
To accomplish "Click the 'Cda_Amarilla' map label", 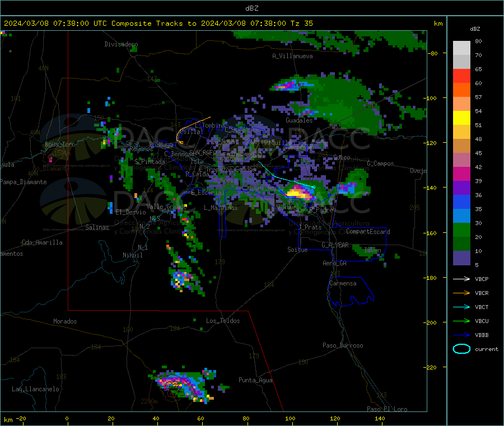I will [42, 242].
